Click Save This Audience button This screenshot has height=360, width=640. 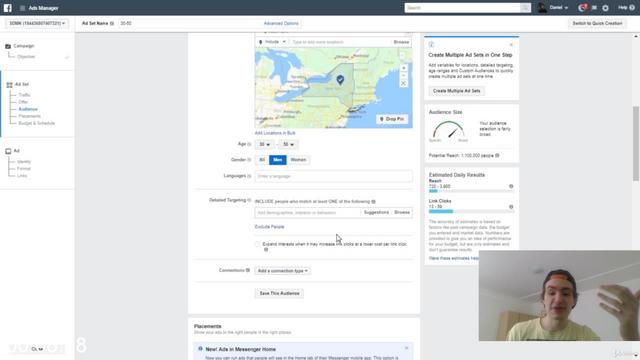click(279, 293)
